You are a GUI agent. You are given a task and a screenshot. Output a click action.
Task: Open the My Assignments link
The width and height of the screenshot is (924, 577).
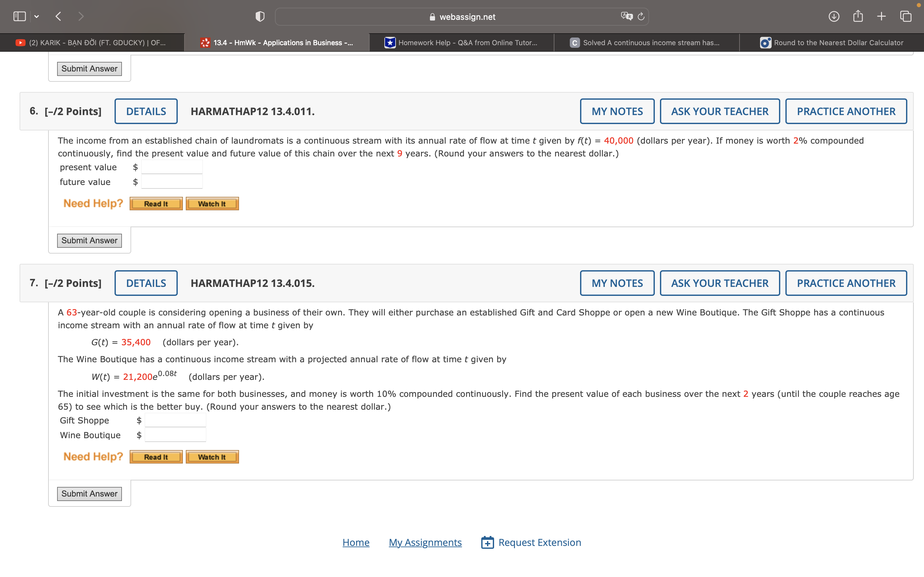pos(425,542)
